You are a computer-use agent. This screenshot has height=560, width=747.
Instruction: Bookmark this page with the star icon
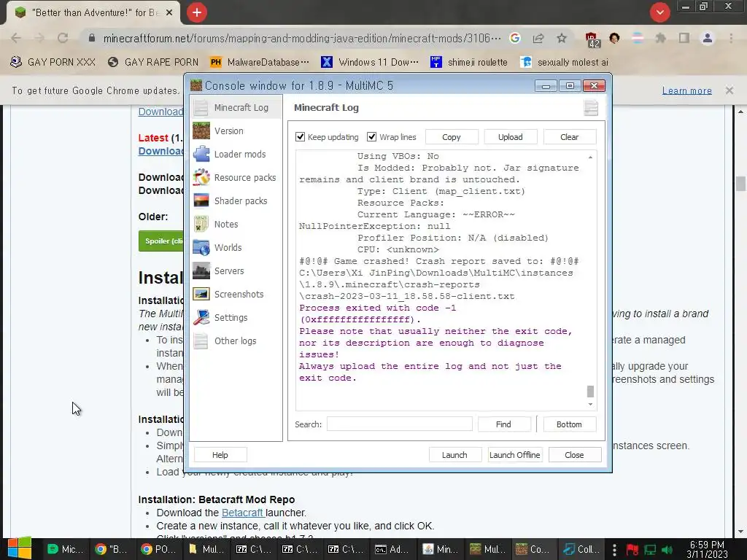pos(562,38)
